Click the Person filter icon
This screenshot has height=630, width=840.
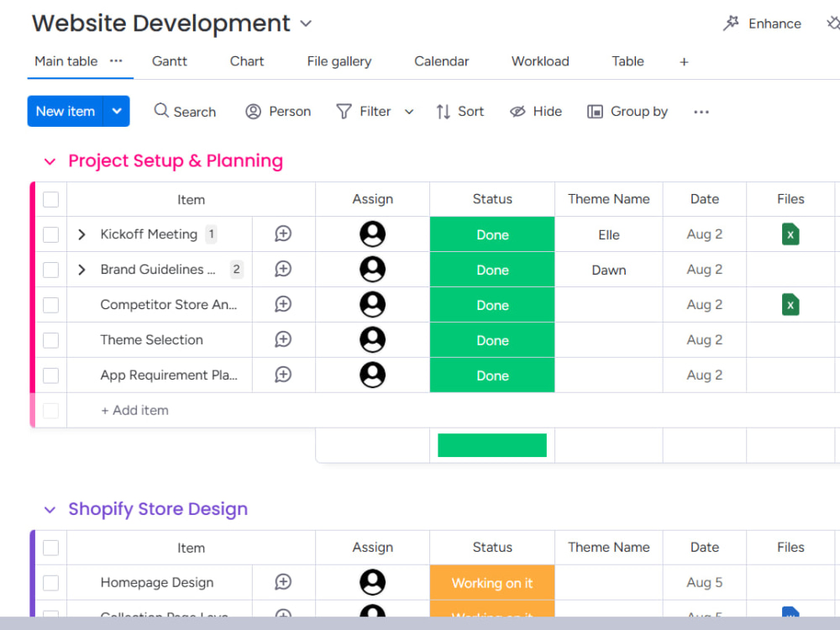pyautogui.click(x=253, y=112)
